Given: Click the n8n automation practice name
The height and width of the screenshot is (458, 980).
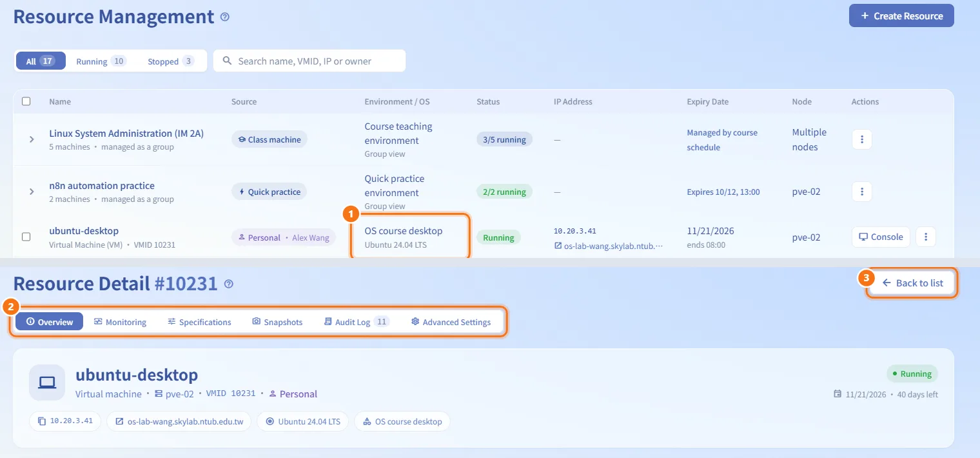Looking at the screenshot, I should pos(102,185).
